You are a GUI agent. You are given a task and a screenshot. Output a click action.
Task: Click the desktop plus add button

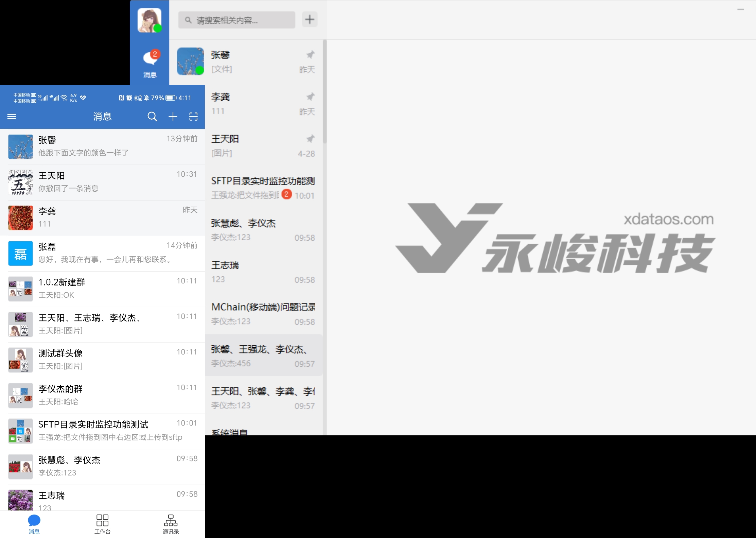coord(310,19)
